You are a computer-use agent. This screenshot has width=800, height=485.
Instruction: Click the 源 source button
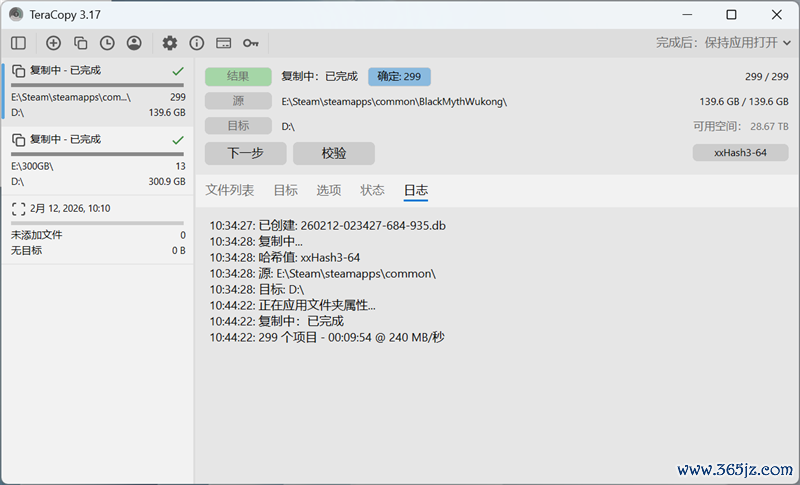(238, 101)
